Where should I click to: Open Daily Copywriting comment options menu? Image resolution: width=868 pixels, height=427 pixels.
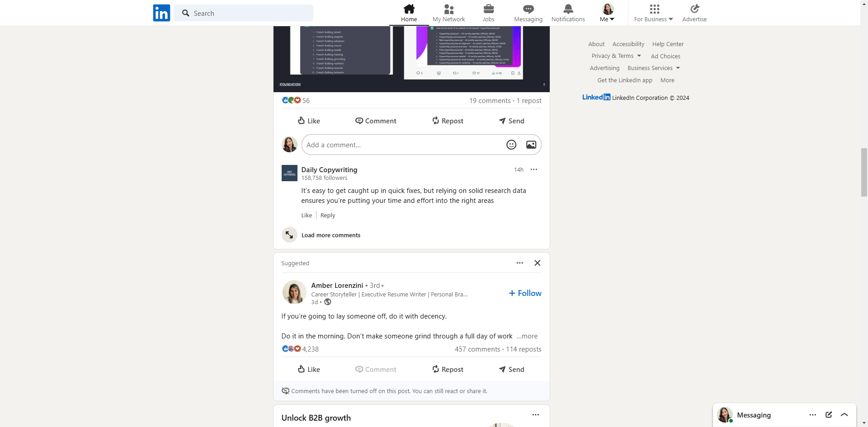point(534,169)
